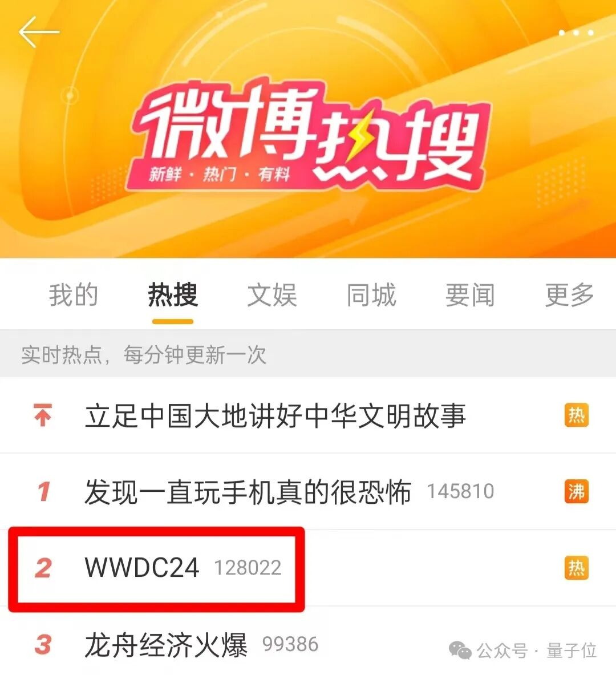Tap the red pinned-top arrow icon
616x675 pixels.
click(43, 415)
